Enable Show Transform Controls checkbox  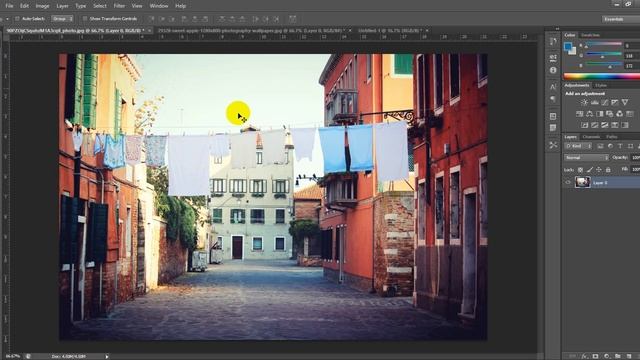click(x=84, y=19)
